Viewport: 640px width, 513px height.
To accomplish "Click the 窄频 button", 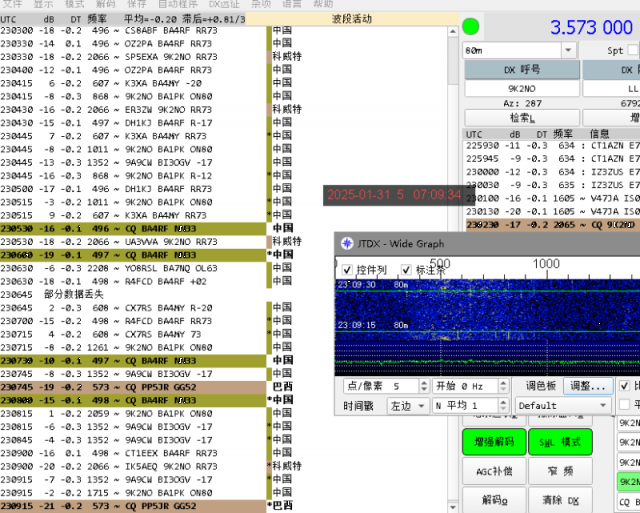I will 560,471.
